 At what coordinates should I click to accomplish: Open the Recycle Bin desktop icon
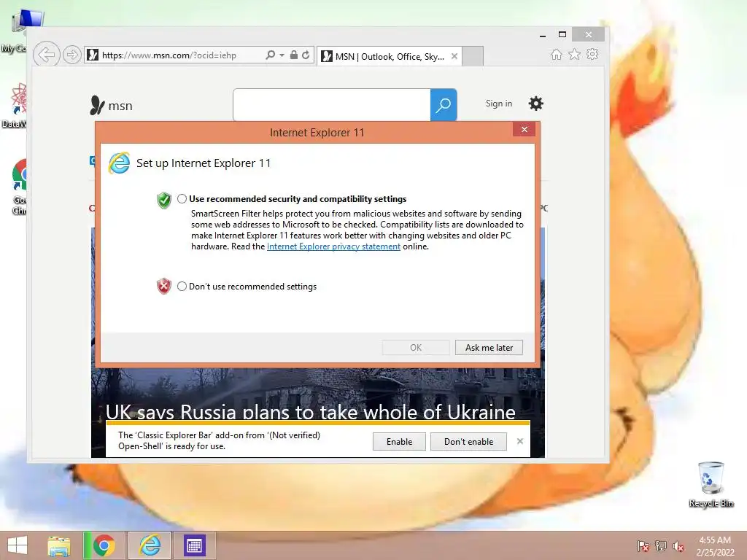711,485
